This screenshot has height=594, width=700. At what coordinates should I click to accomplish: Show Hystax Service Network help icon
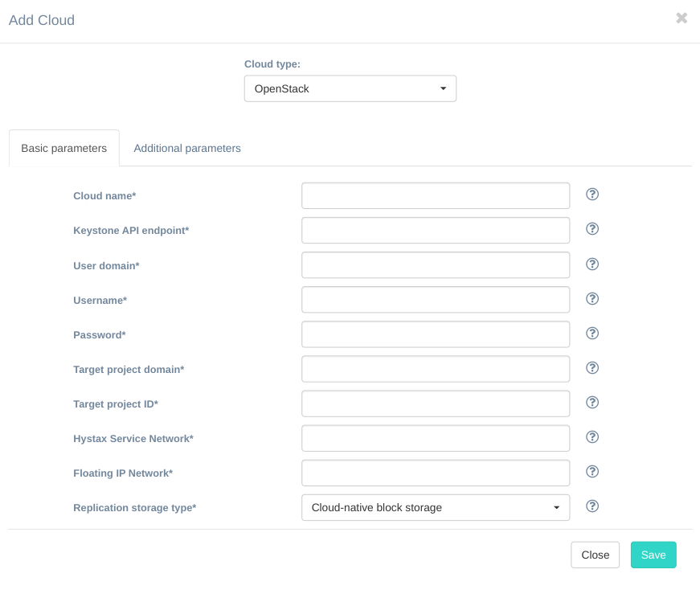(592, 437)
